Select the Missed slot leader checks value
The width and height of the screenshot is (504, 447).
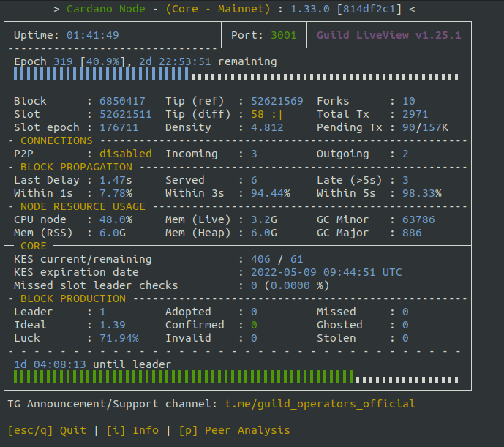click(x=290, y=285)
